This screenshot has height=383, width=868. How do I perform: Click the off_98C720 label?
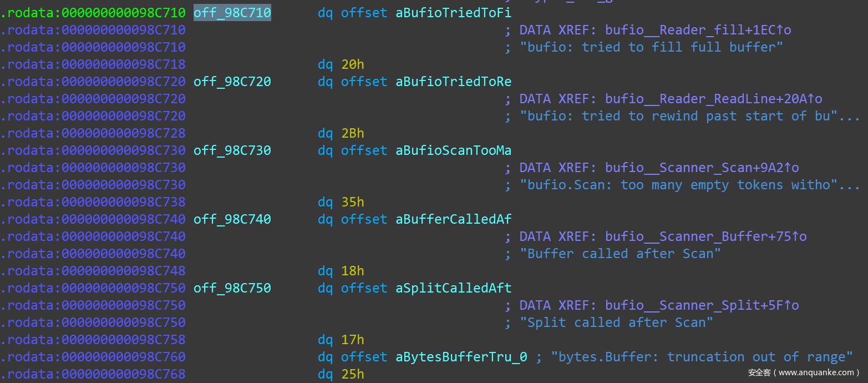tap(232, 82)
